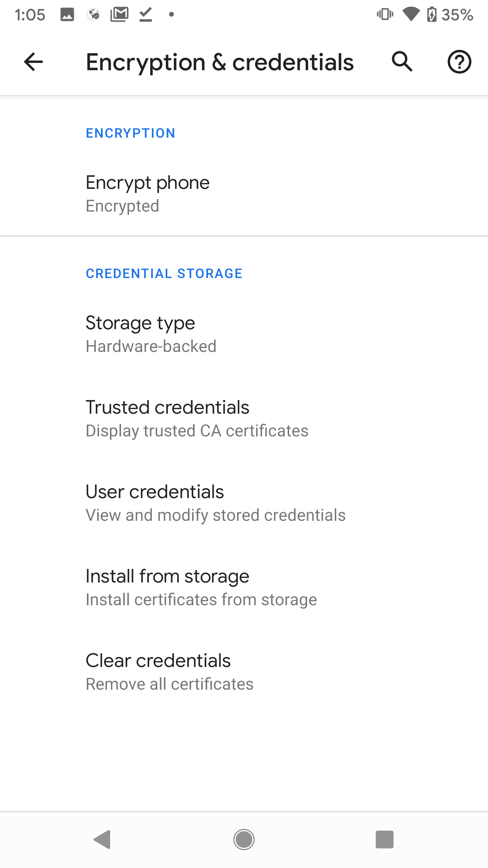
Task: Tap the Credential Storage section header
Action: (x=164, y=274)
